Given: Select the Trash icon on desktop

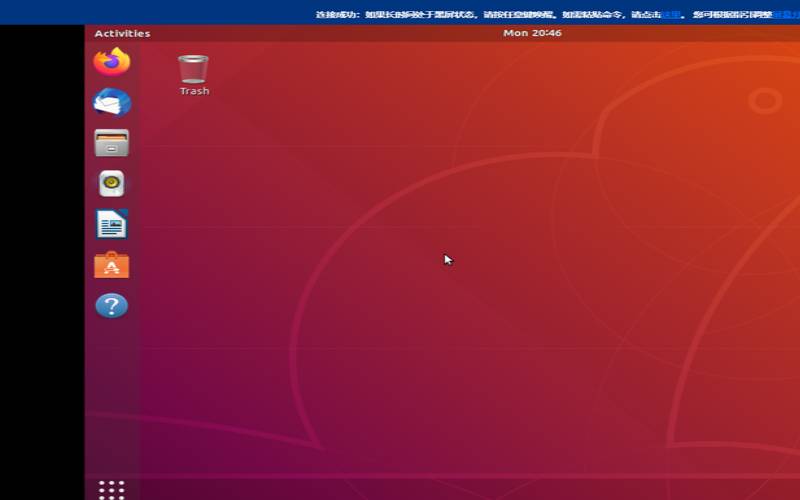Looking at the screenshot, I should pyautogui.click(x=193, y=69).
